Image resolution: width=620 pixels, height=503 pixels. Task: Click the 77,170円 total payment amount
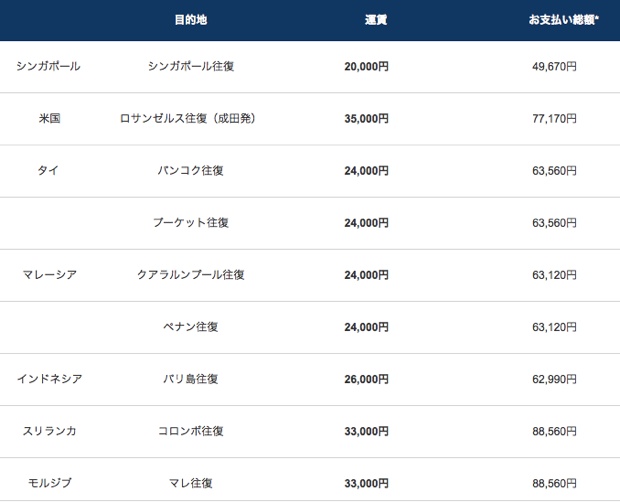click(554, 119)
